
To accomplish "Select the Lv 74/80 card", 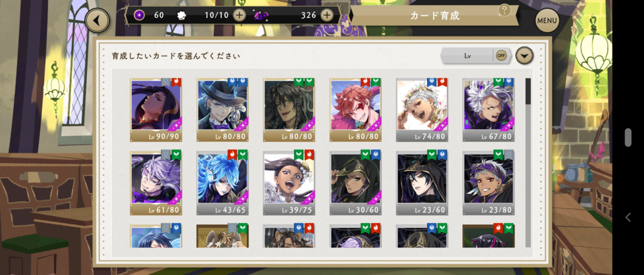I will (x=422, y=109).
